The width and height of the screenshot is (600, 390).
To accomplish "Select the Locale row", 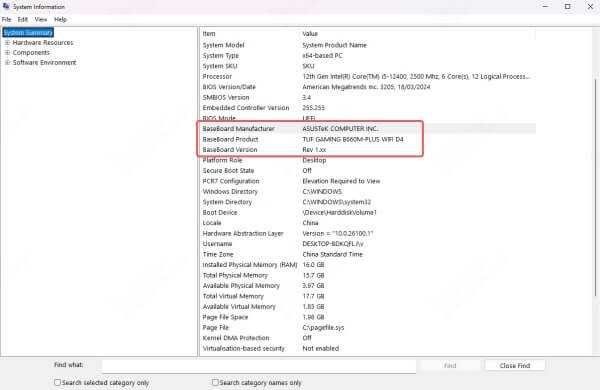I will point(368,223).
